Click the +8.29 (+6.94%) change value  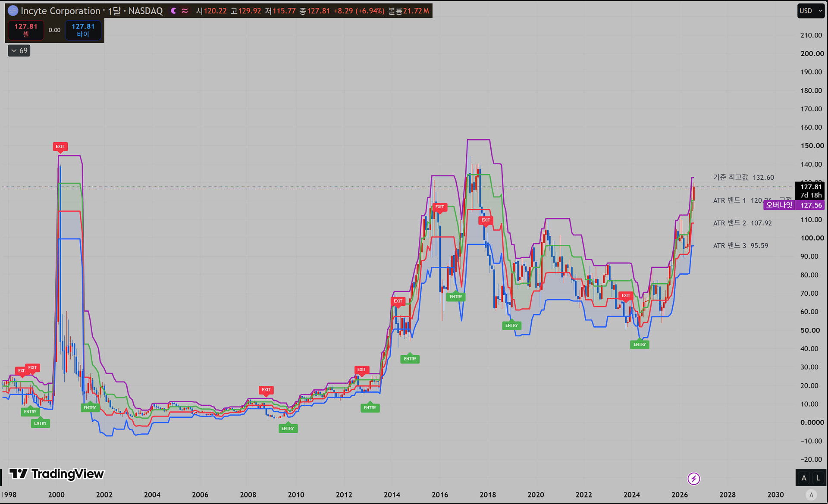coord(359,11)
